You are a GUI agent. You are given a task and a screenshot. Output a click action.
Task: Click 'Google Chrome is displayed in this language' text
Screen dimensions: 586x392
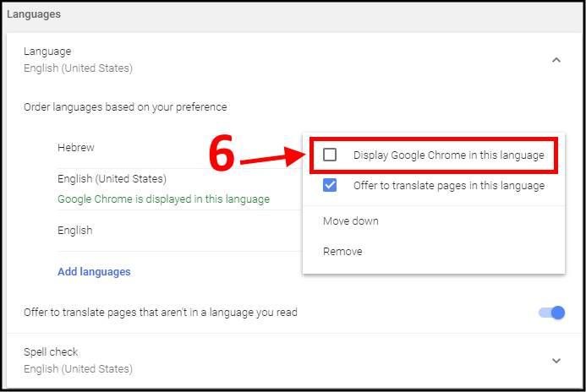pos(164,199)
